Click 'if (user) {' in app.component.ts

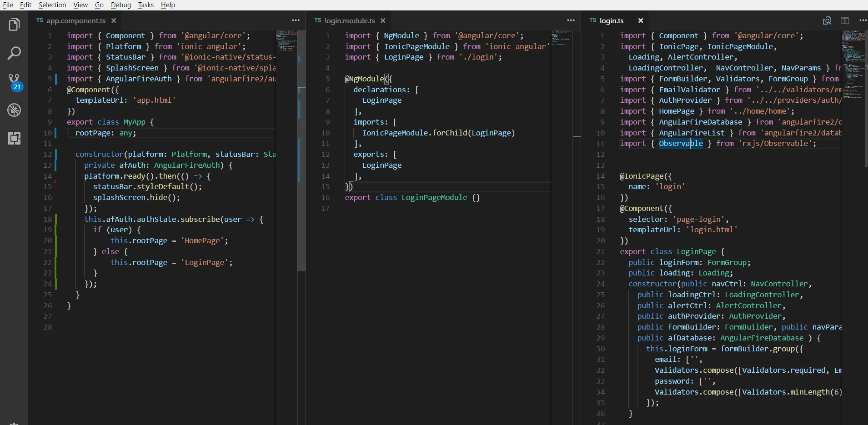click(117, 230)
